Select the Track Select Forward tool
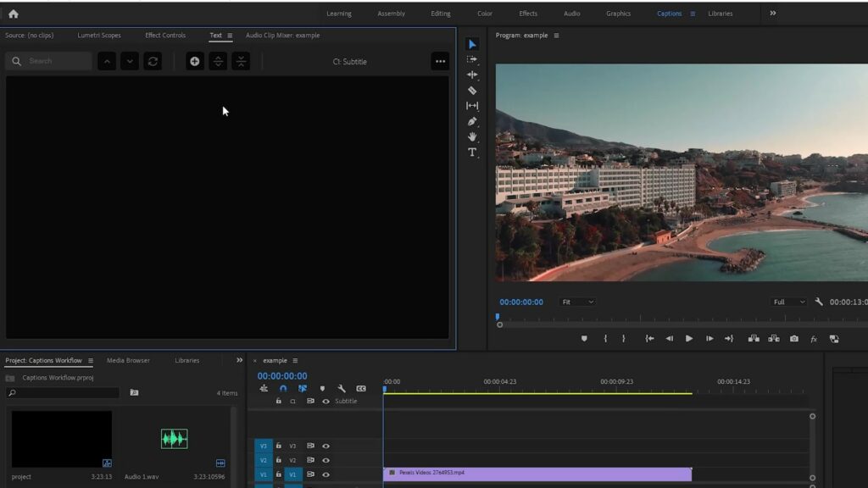This screenshot has width=868, height=488. click(x=472, y=59)
